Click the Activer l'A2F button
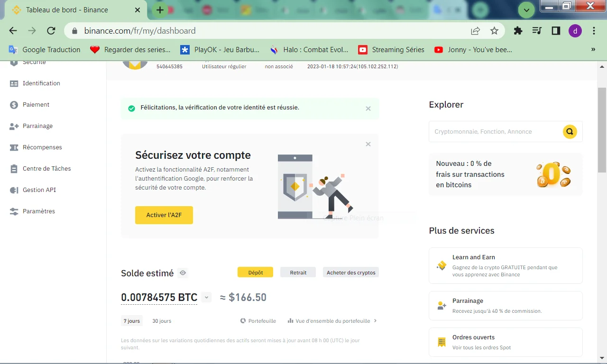 [164, 215]
